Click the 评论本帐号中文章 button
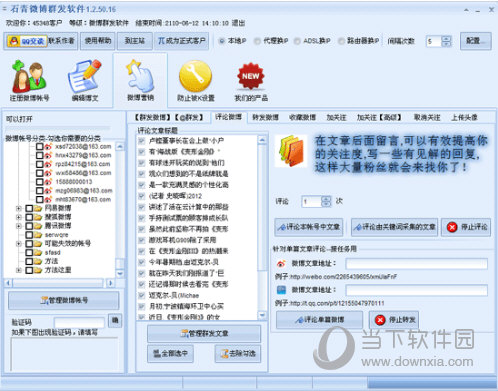Viewport: 498px width, 391px height. pos(309,227)
